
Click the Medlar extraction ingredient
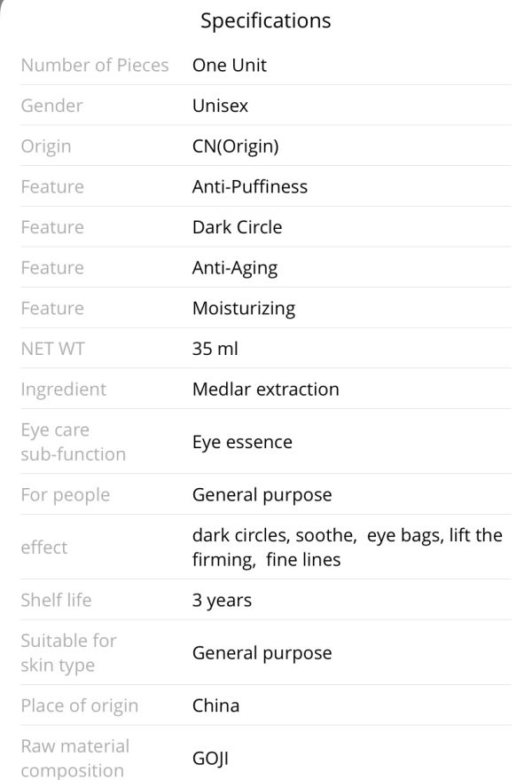(265, 389)
